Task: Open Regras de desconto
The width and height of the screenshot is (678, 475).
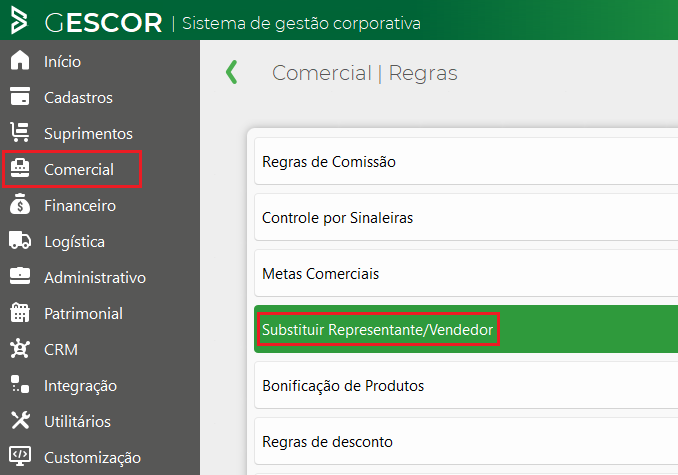Action: (466, 441)
